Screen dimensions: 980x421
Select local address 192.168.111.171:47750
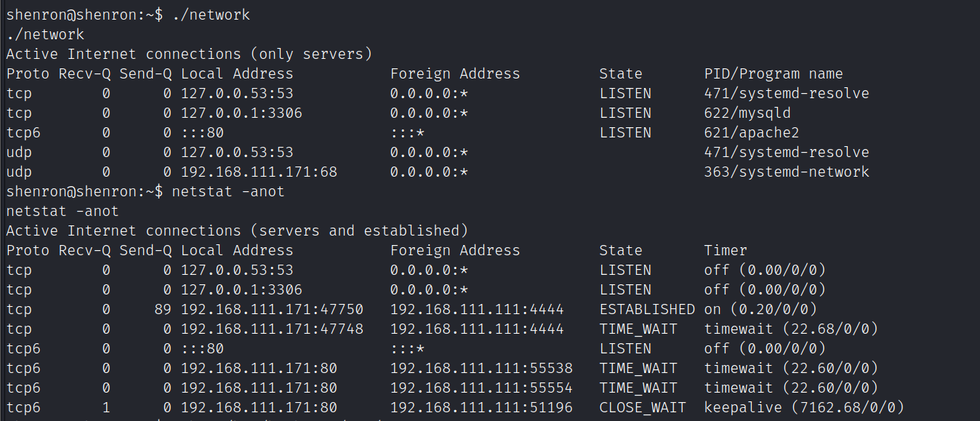point(272,309)
